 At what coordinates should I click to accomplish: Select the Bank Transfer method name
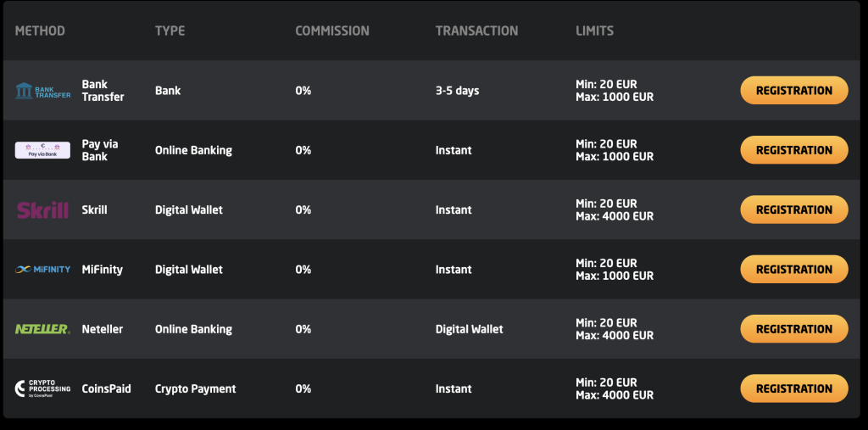tap(103, 91)
